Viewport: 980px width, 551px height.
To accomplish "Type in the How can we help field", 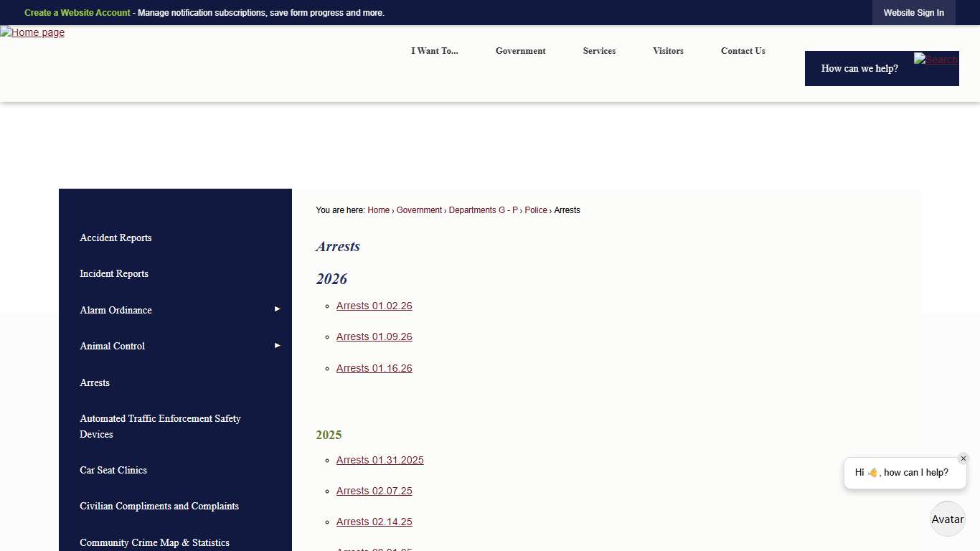I will pyautogui.click(x=859, y=69).
